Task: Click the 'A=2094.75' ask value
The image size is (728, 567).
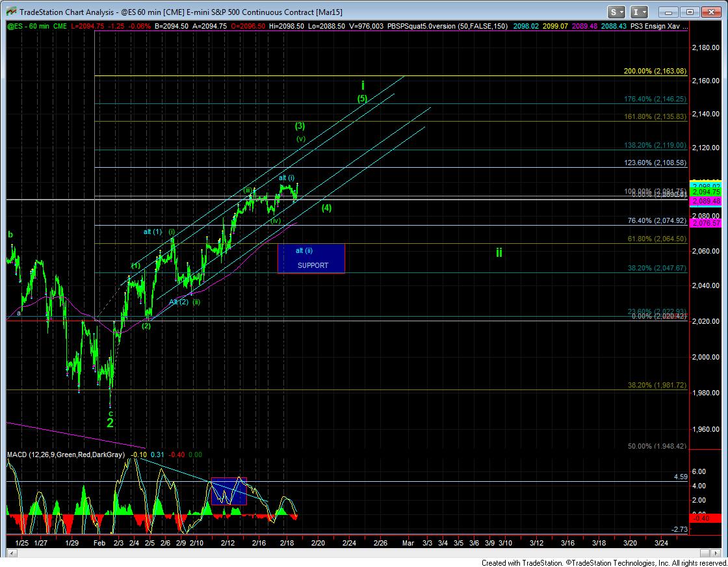Action: tap(209, 27)
